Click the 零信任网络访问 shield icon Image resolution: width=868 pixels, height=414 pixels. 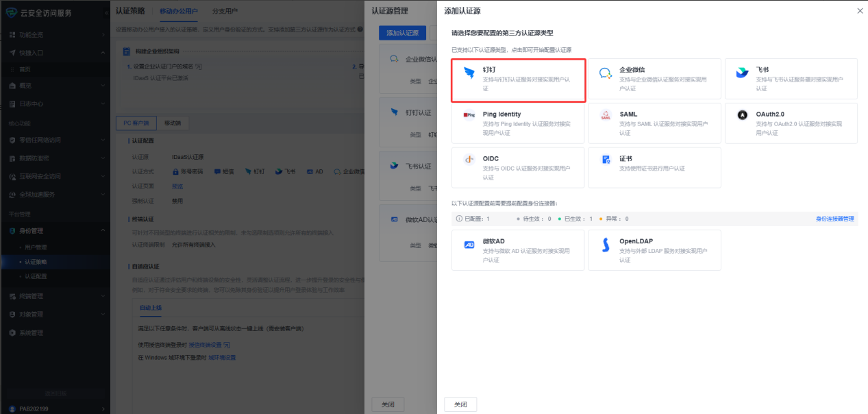click(x=13, y=140)
